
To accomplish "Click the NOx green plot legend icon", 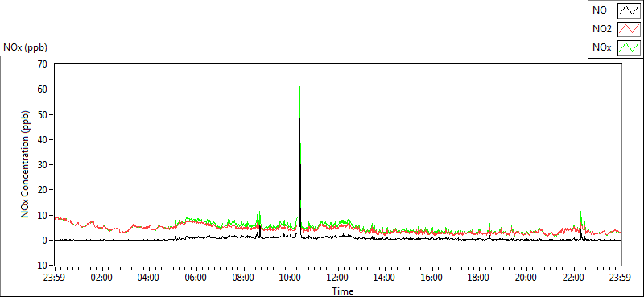I will click(630, 47).
